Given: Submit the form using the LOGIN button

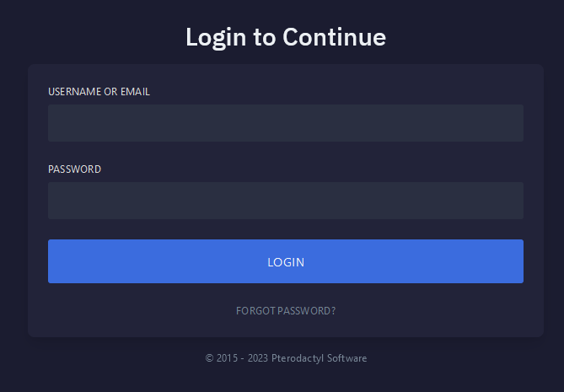Looking at the screenshot, I should (285, 261).
